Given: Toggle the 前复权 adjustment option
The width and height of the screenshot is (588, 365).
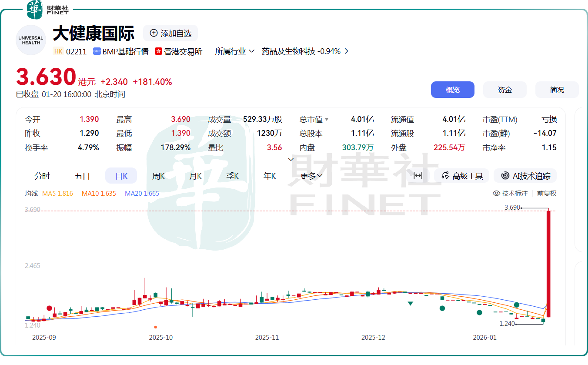Looking at the screenshot, I should click(547, 194).
